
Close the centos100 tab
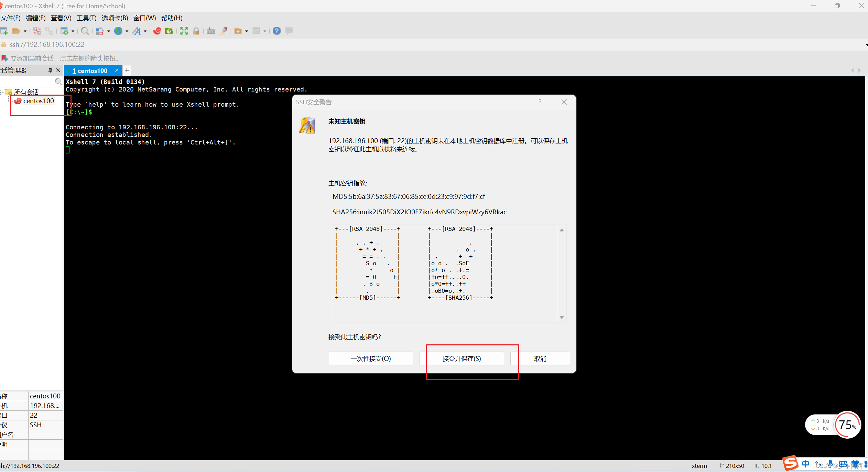click(x=117, y=70)
